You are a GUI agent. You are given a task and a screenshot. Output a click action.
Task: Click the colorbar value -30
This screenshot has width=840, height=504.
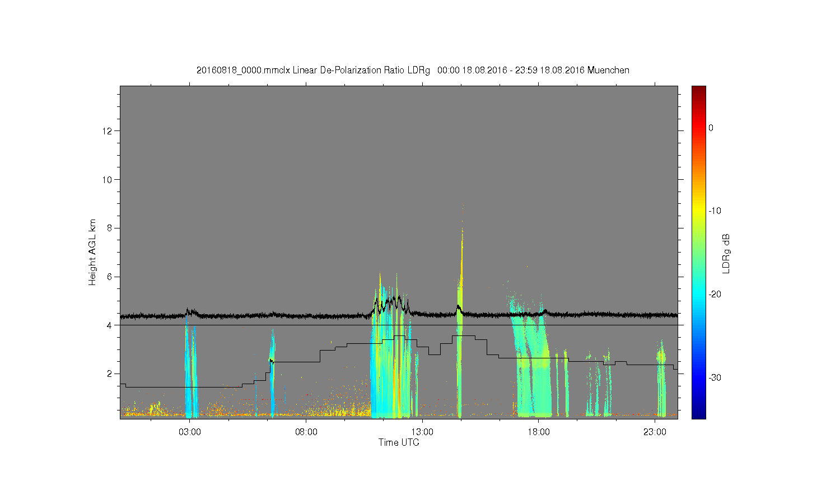(x=715, y=378)
